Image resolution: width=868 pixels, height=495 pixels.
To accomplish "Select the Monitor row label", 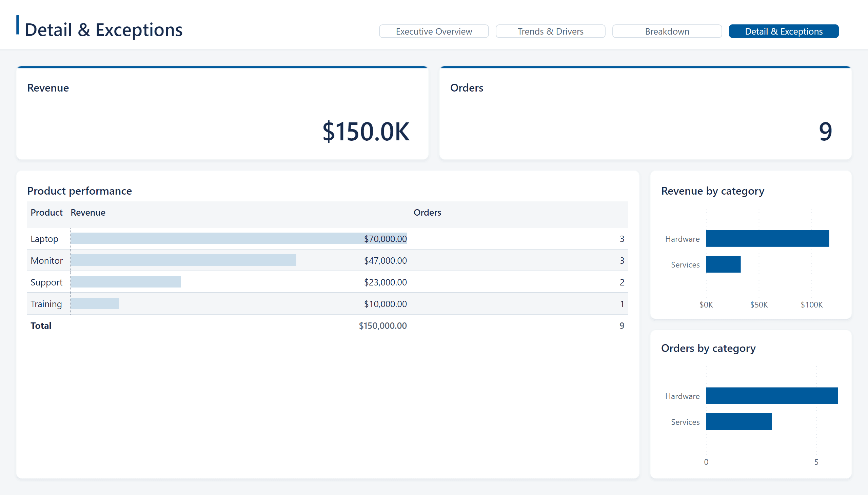I will (47, 260).
